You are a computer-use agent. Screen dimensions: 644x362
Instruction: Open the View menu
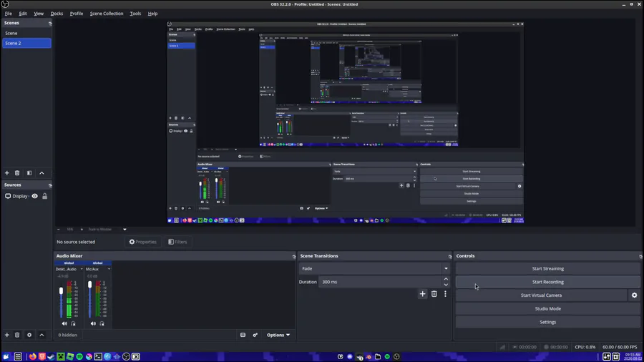coord(39,14)
